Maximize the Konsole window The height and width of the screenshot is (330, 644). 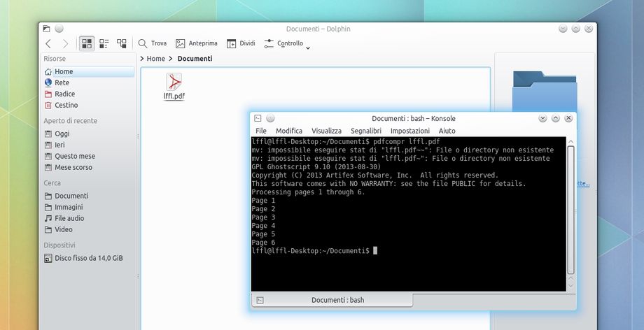click(556, 118)
